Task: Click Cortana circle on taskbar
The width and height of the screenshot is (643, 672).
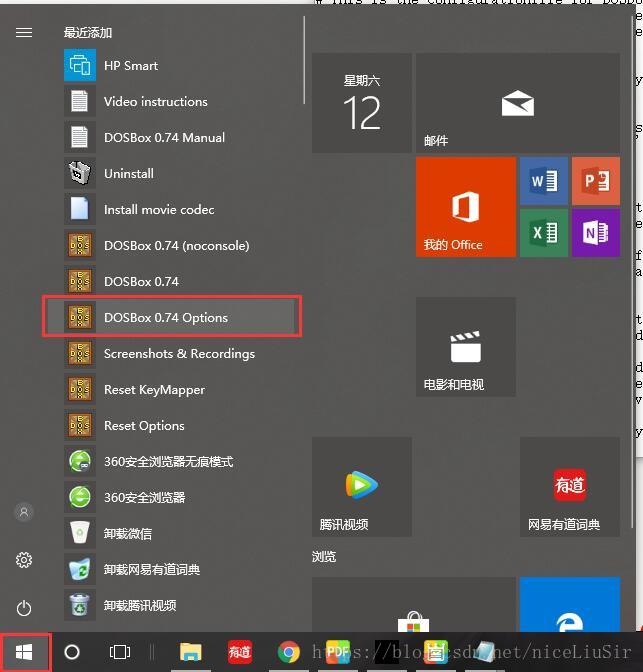Action: click(72, 652)
